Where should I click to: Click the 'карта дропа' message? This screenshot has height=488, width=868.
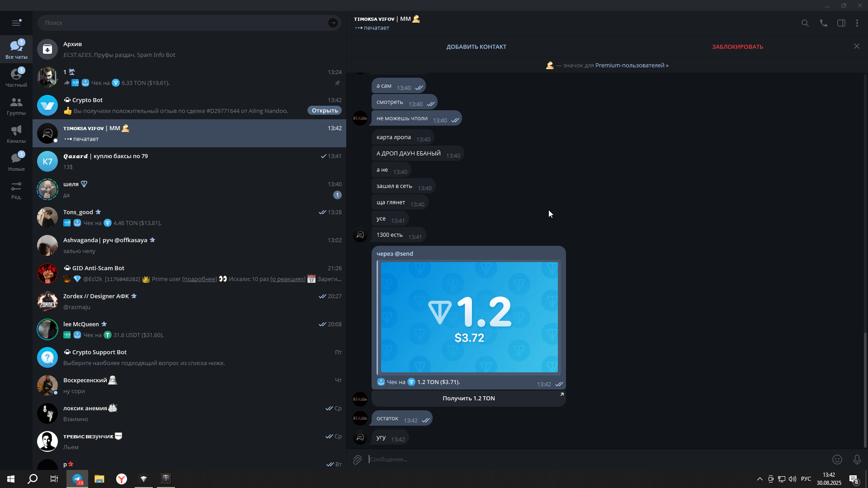click(403, 137)
